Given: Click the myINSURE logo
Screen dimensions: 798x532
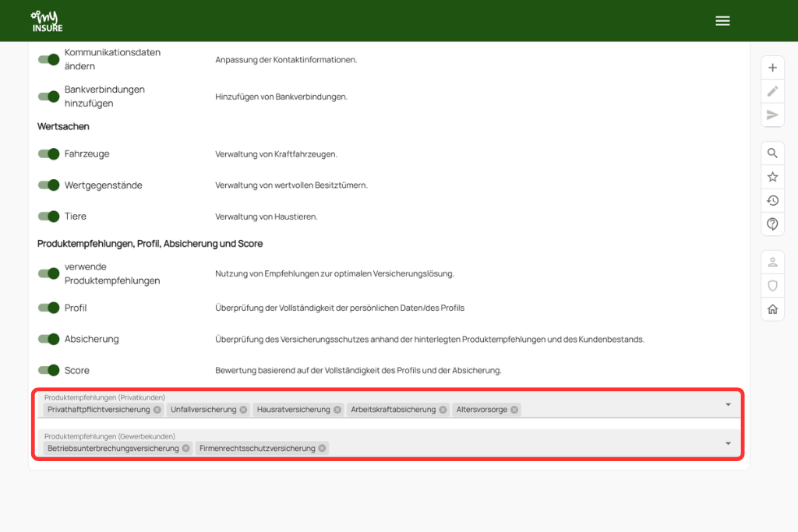Looking at the screenshot, I should click(47, 21).
